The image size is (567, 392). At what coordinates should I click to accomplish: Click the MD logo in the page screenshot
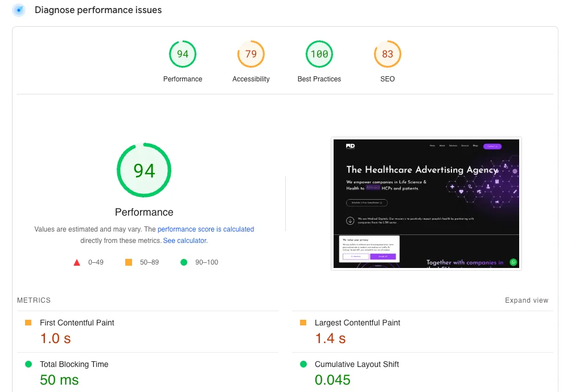(x=351, y=146)
